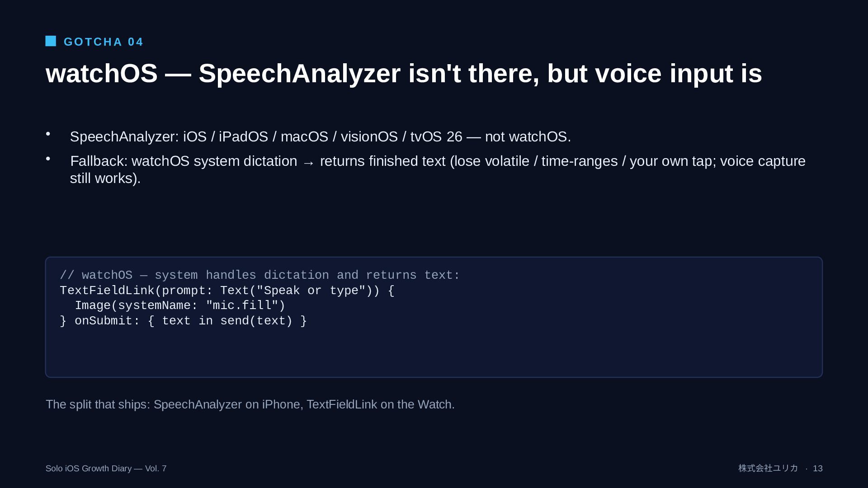The image size is (868, 488).
Task: Click the company name 株式会社ユリカ in footer
Action: coord(768,469)
